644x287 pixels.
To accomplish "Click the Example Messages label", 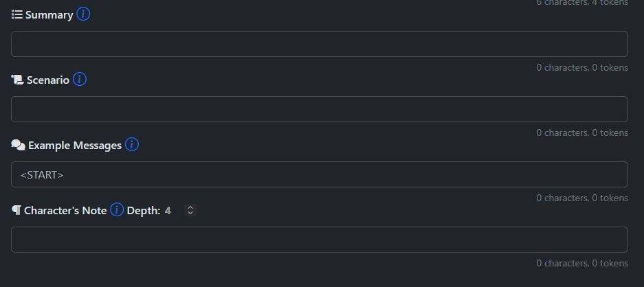I will tap(75, 146).
